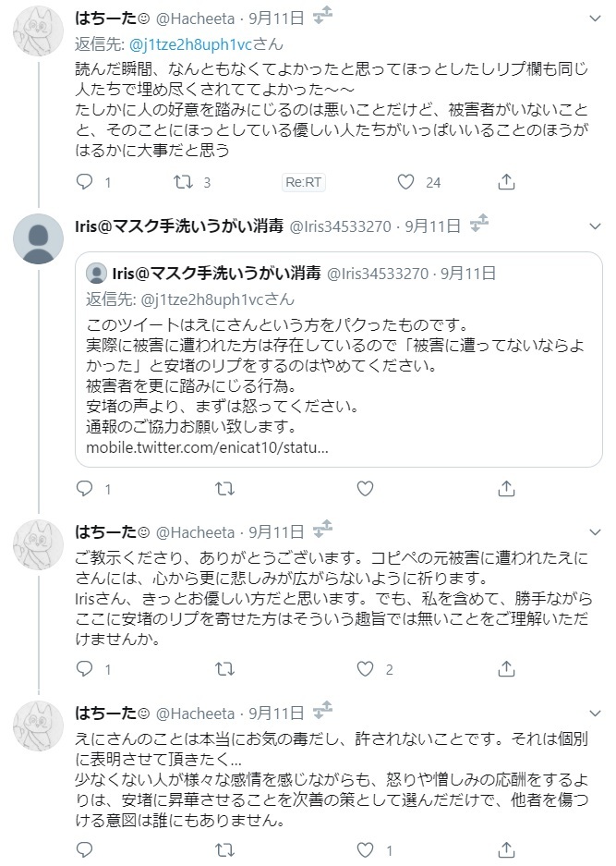Screen dimensions: 616x866
Task: Like the tweet with 2 likes
Action: tap(365, 668)
